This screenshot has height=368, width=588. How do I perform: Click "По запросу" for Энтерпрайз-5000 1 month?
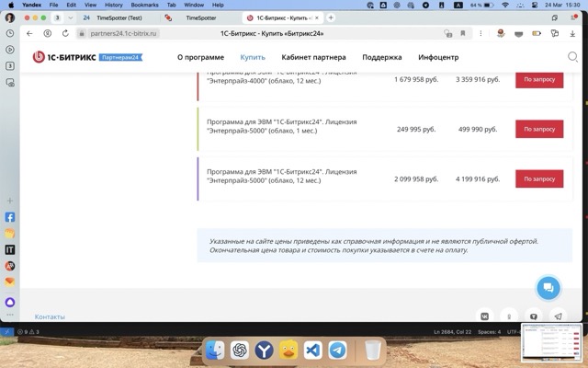[539, 130]
